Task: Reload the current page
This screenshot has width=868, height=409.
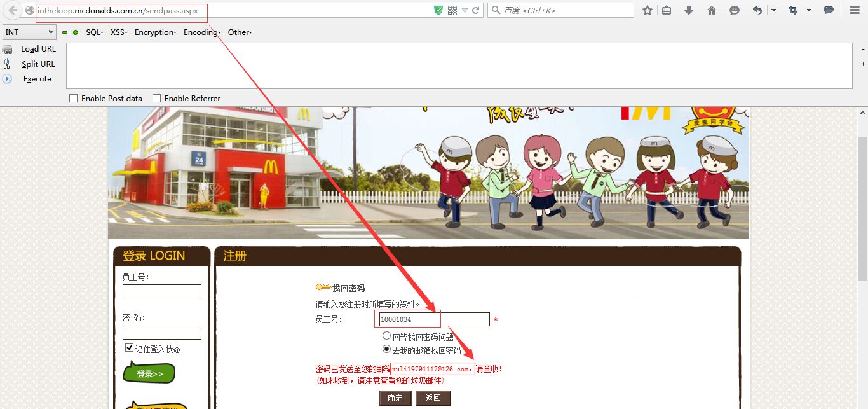Action: point(475,10)
